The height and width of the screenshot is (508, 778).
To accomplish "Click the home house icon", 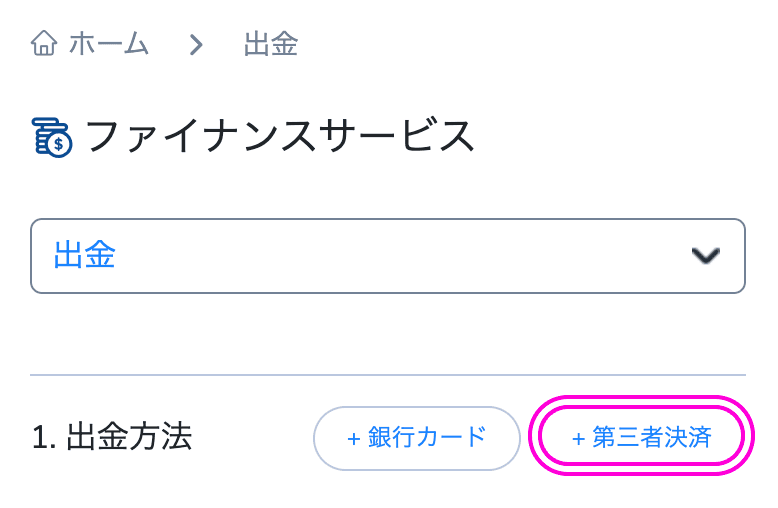I will click(44, 43).
